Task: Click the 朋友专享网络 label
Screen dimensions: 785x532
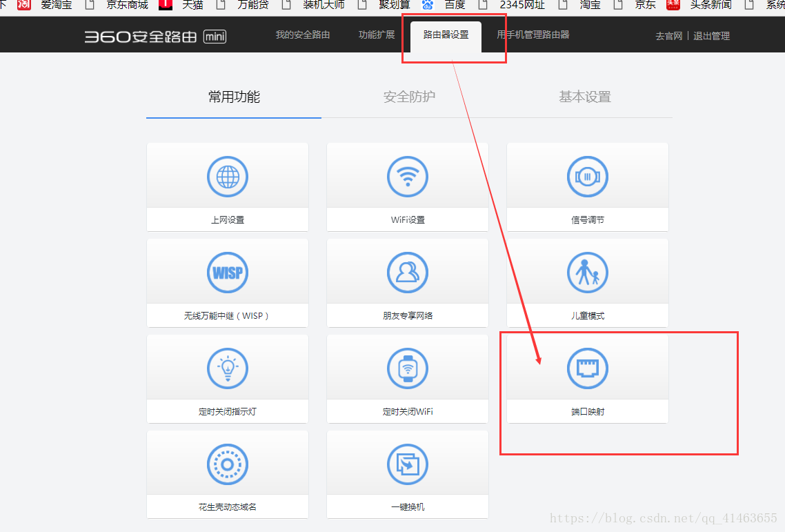Action: (408, 315)
